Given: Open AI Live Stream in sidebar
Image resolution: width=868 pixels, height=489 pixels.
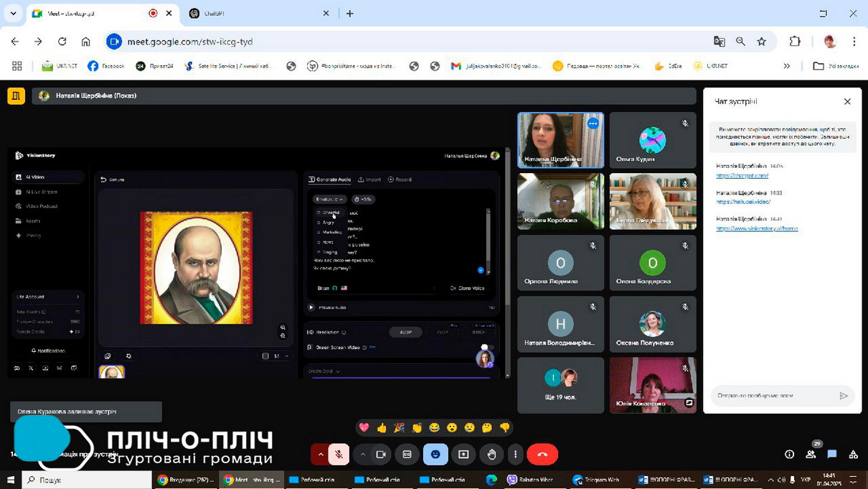Looking at the screenshot, I should pos(49,192).
